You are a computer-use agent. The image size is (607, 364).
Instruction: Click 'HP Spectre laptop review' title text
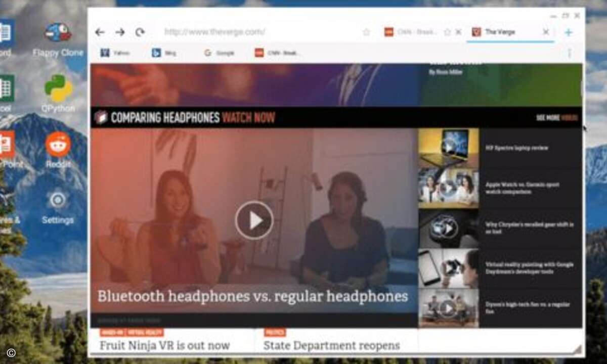tap(516, 148)
